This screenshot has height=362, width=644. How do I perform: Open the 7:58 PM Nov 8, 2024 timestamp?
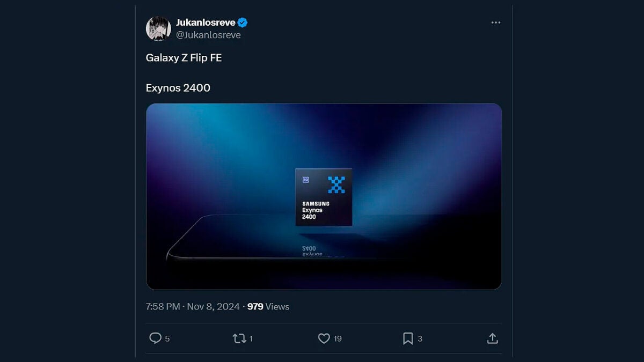point(192,307)
